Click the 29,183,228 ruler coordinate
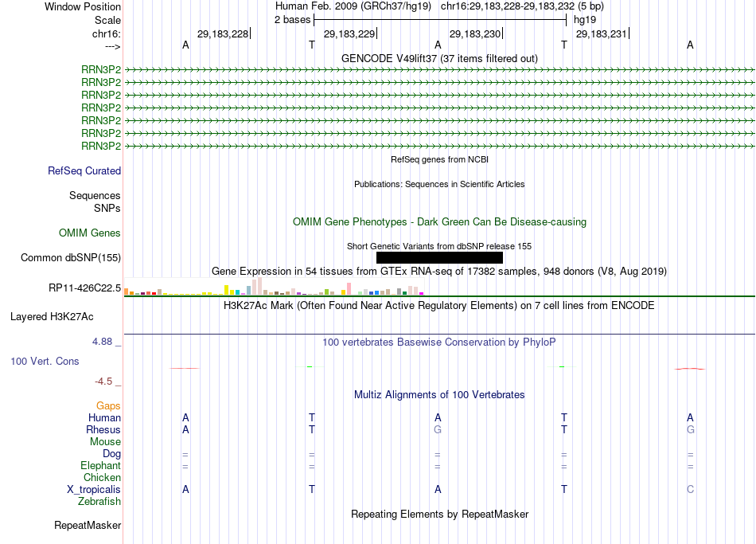 tap(223, 33)
